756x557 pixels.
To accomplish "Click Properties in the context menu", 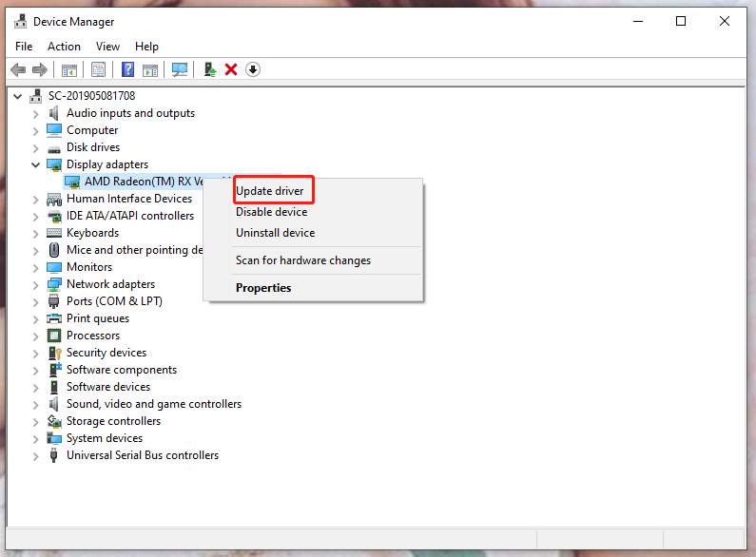I will click(x=263, y=288).
